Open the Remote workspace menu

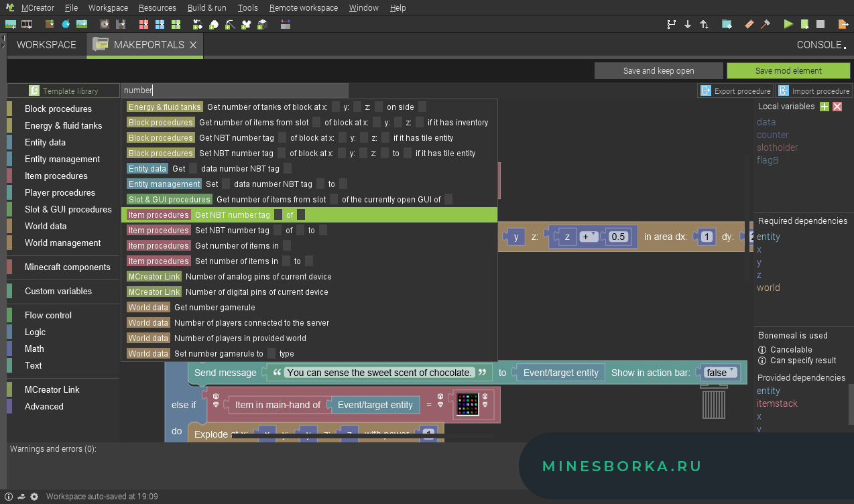[x=304, y=8]
